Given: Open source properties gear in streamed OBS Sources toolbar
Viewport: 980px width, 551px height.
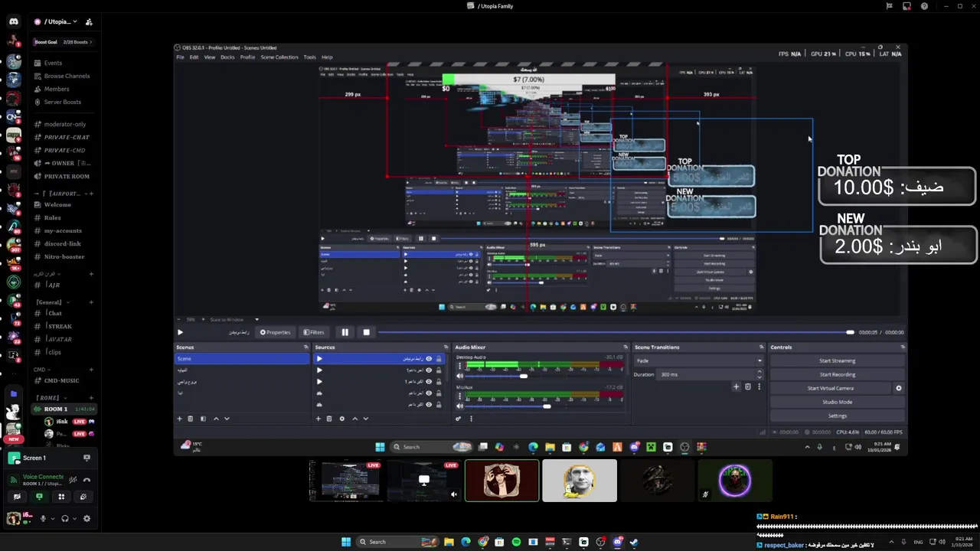Looking at the screenshot, I should [341, 419].
